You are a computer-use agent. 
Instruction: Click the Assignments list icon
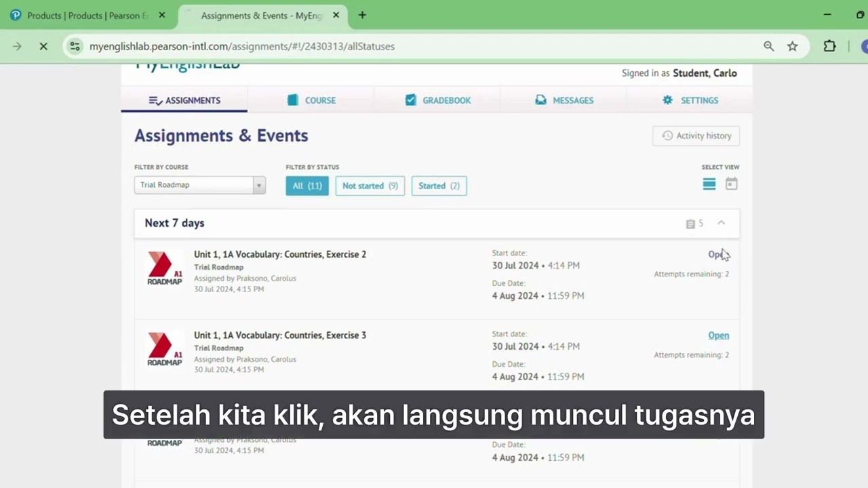(x=155, y=101)
